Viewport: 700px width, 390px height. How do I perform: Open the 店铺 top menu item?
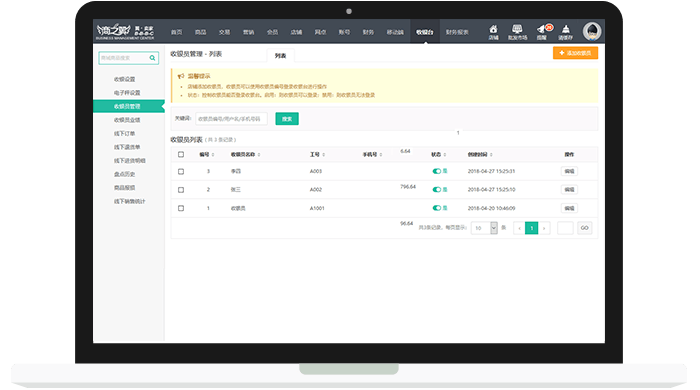click(296, 32)
